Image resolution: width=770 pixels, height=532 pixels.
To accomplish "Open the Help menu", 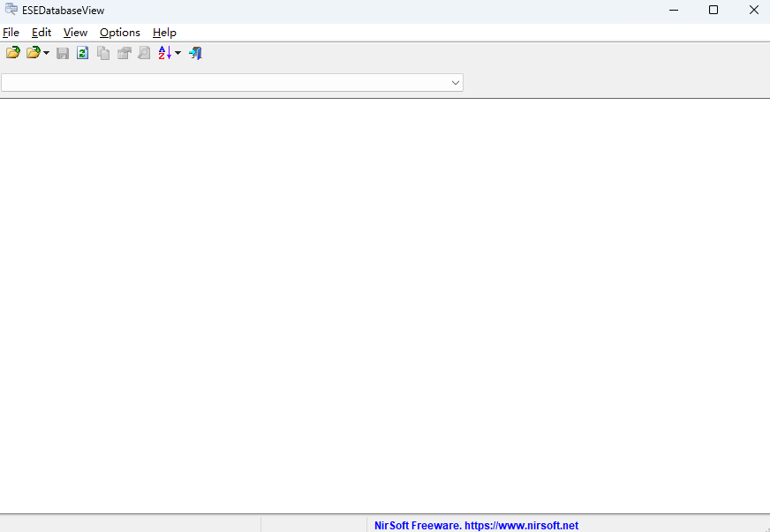I will click(164, 33).
